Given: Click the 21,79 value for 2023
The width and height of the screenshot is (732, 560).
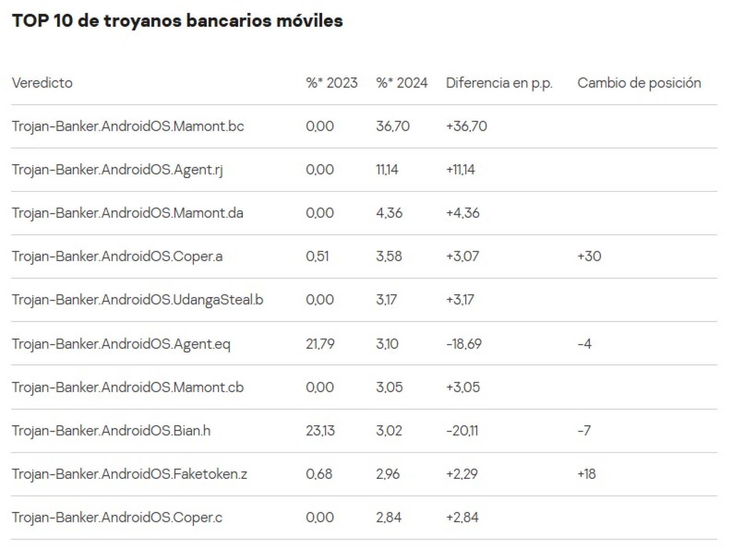Looking at the screenshot, I should coord(320,344).
